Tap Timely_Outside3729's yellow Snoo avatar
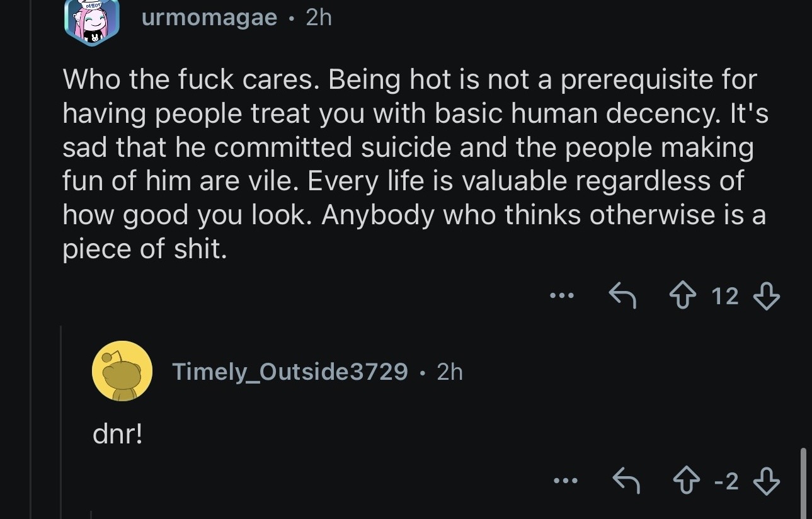Image resolution: width=812 pixels, height=519 pixels. (x=122, y=371)
